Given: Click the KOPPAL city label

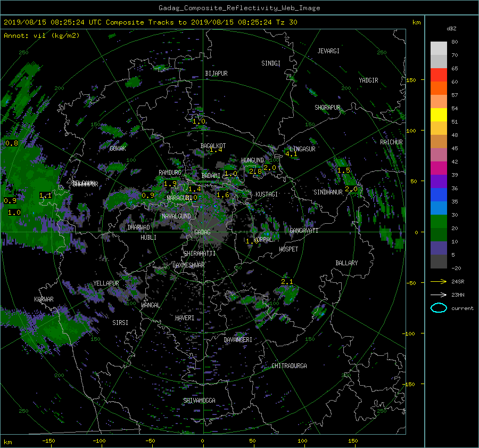Looking at the screenshot, I should [x=263, y=240].
